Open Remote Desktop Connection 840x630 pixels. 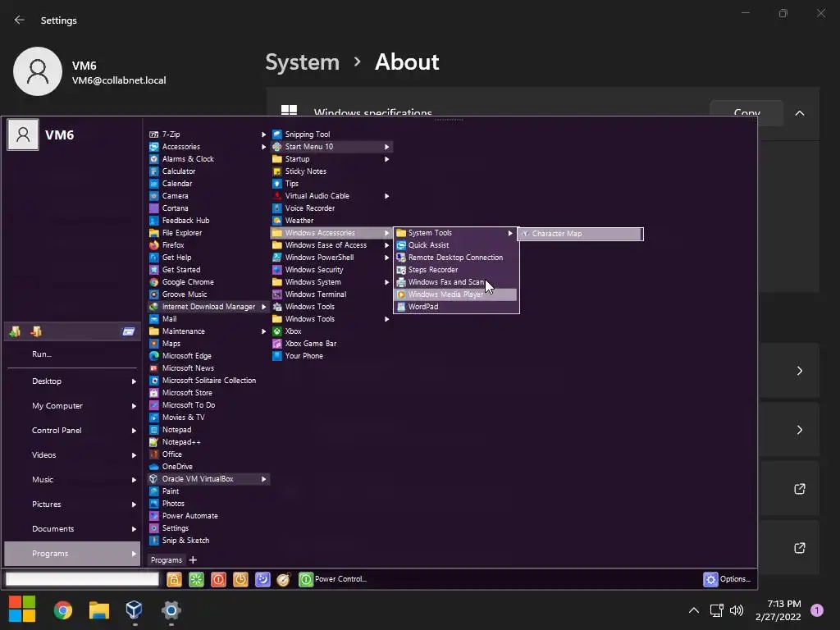point(456,258)
